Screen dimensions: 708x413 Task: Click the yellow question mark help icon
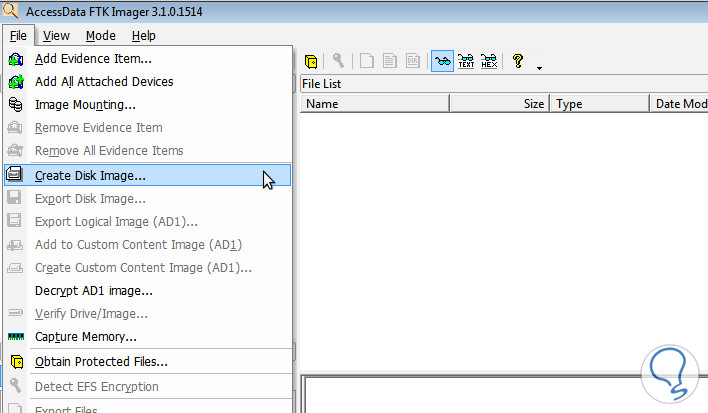pos(518,60)
